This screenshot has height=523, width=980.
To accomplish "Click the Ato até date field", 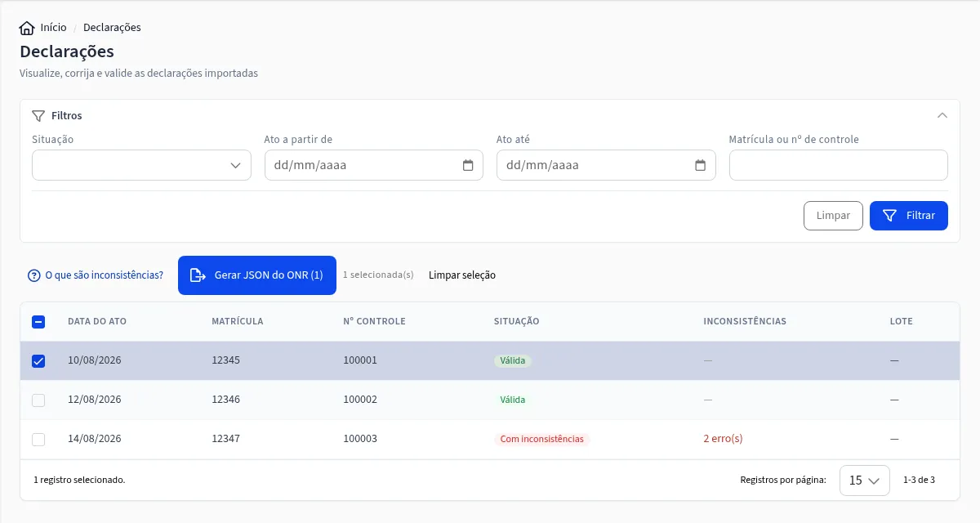I will pos(606,165).
